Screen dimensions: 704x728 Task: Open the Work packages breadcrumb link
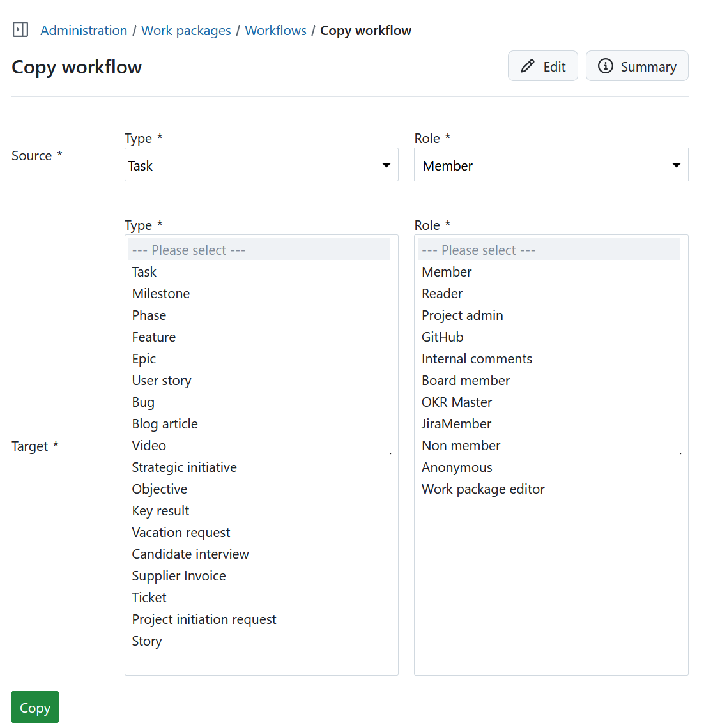coord(186,30)
